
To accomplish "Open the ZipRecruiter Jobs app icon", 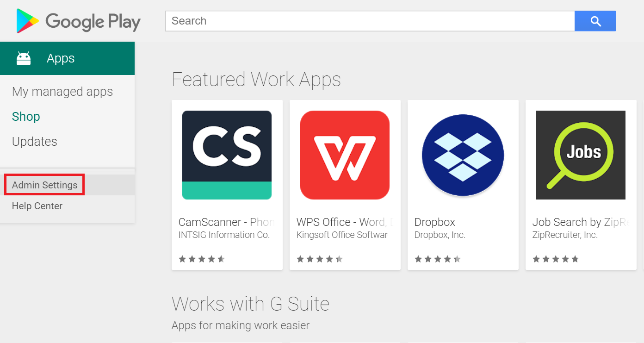I will click(x=581, y=155).
